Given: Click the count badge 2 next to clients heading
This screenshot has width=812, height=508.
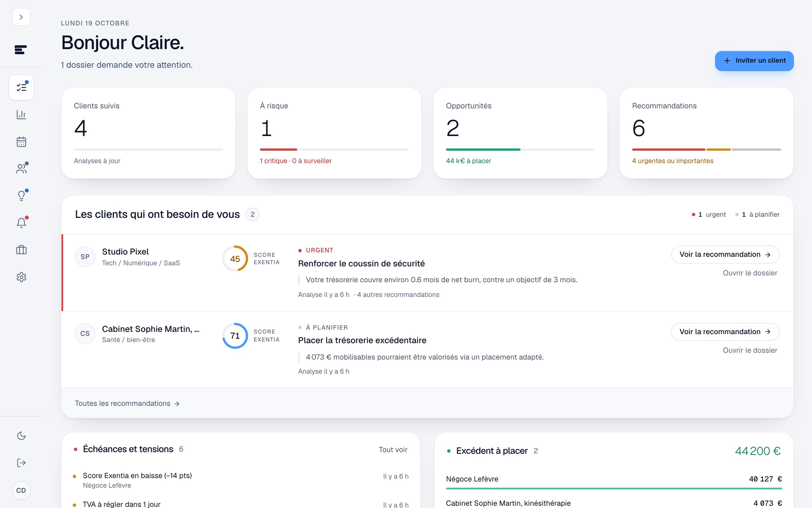Looking at the screenshot, I should point(252,215).
